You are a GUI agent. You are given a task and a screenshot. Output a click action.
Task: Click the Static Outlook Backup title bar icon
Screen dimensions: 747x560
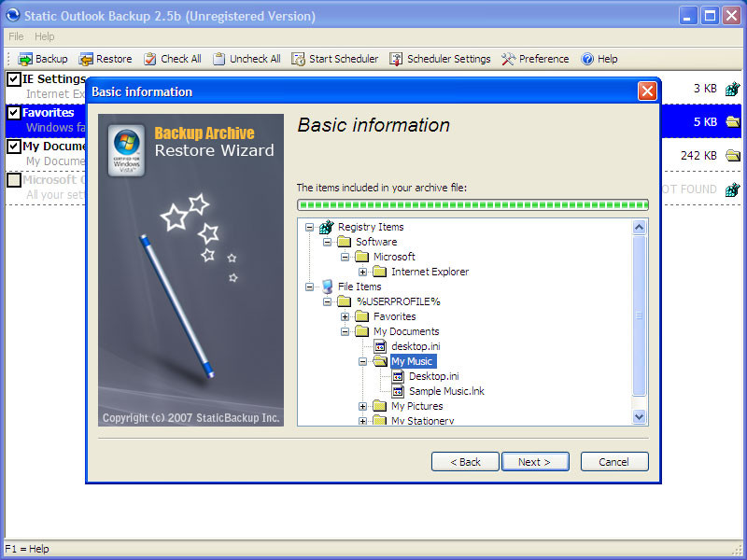[x=12, y=15]
